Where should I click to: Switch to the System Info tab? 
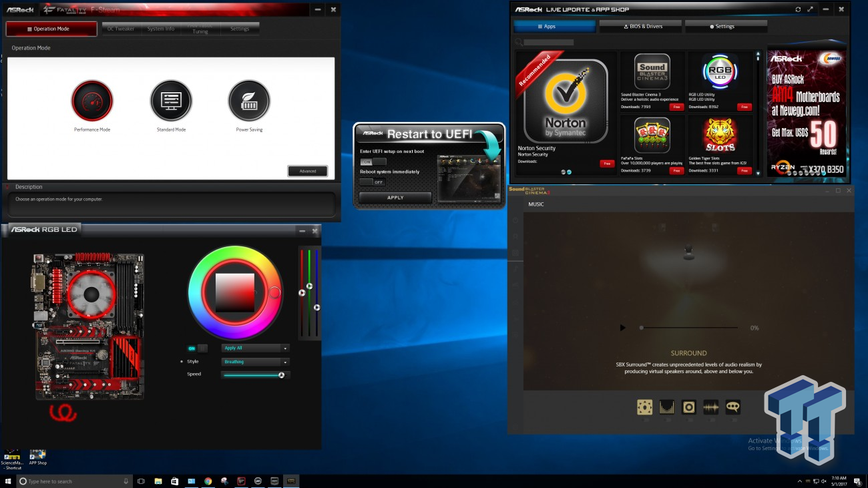[161, 29]
